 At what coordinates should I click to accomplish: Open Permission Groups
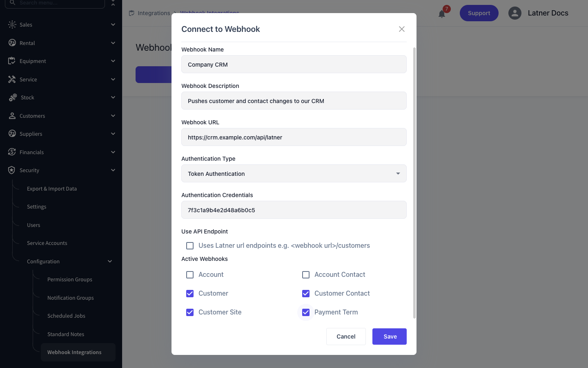click(x=70, y=280)
